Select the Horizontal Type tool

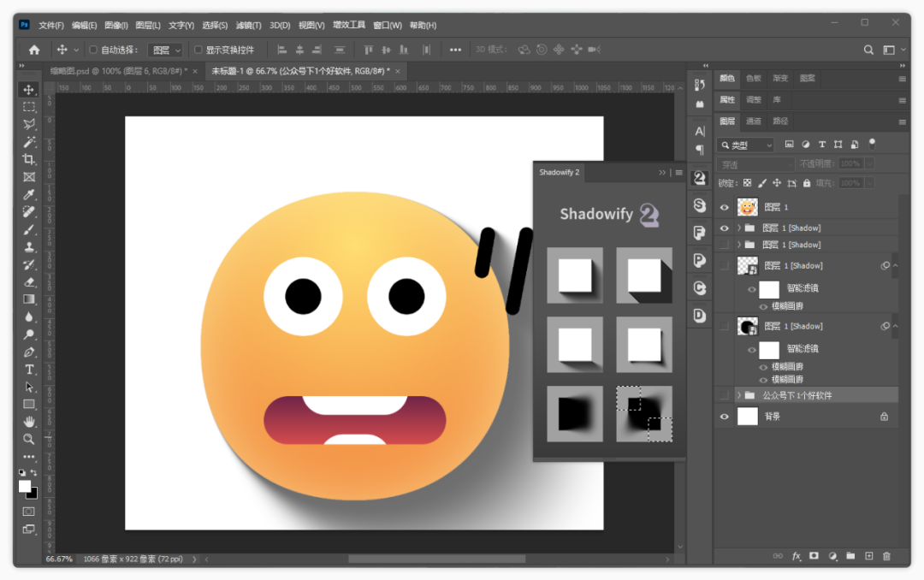[x=29, y=369]
